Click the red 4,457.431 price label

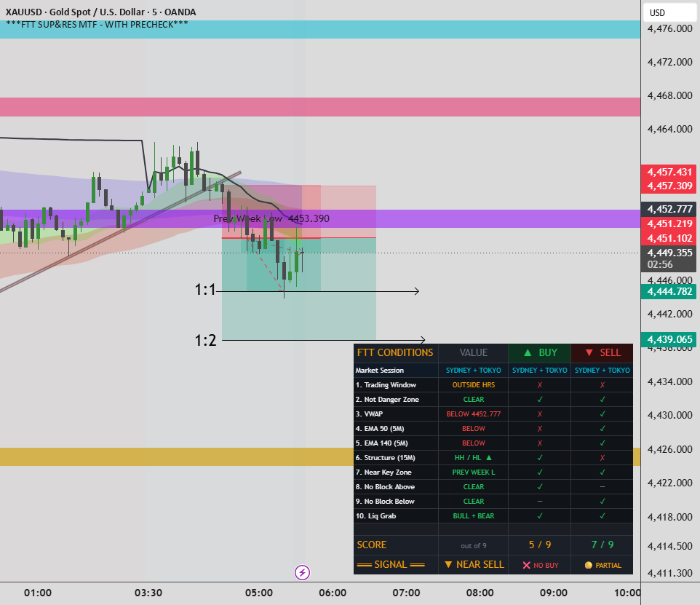(669, 172)
